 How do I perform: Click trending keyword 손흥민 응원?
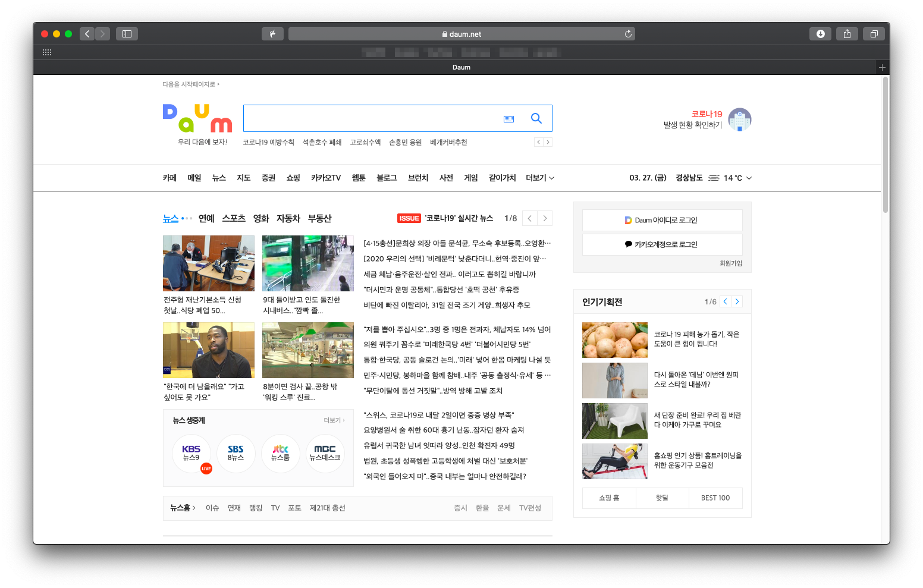click(x=405, y=142)
